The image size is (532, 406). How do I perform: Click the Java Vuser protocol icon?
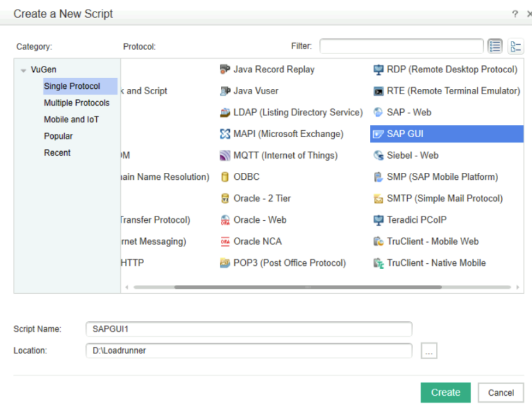click(225, 91)
